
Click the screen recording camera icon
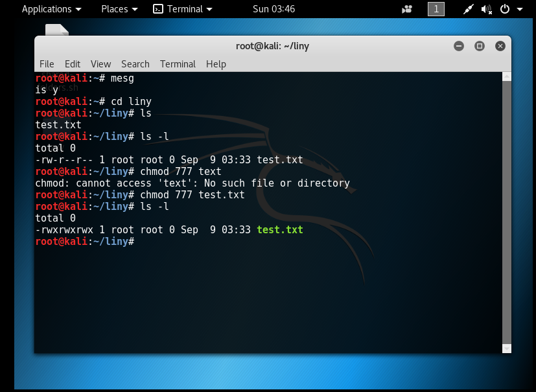pos(407,9)
